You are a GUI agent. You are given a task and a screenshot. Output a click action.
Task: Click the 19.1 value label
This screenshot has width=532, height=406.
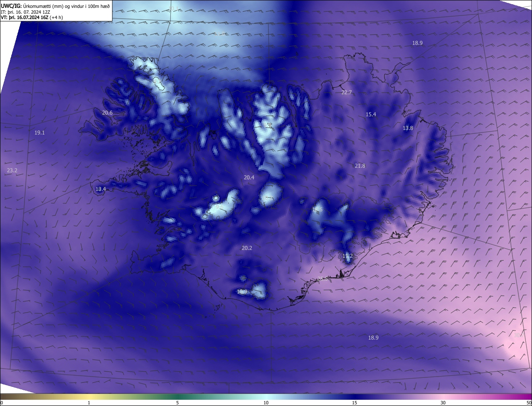(x=39, y=133)
